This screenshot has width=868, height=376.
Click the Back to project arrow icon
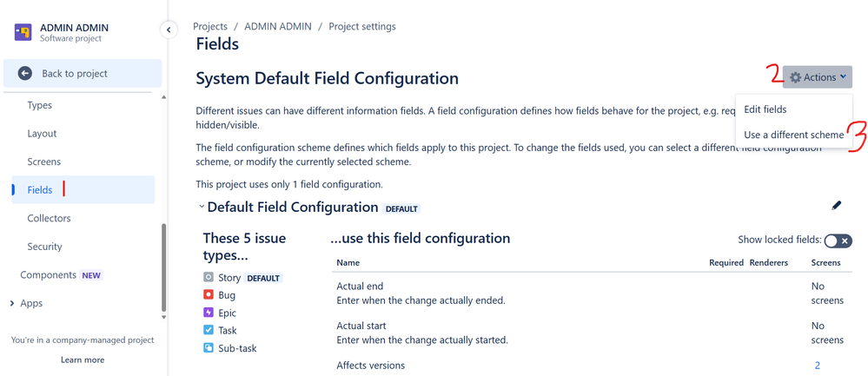(x=25, y=74)
